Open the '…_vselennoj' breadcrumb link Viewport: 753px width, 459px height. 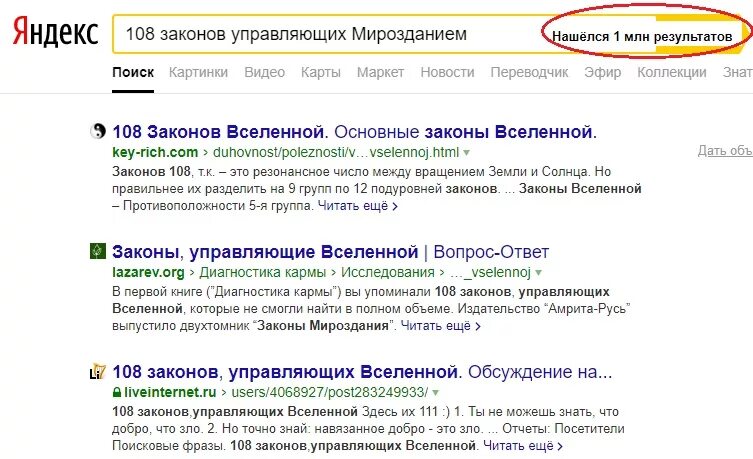(490, 272)
